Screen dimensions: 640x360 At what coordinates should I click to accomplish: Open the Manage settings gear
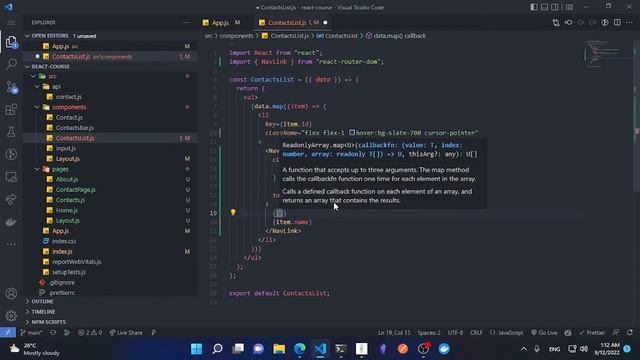tap(11, 316)
